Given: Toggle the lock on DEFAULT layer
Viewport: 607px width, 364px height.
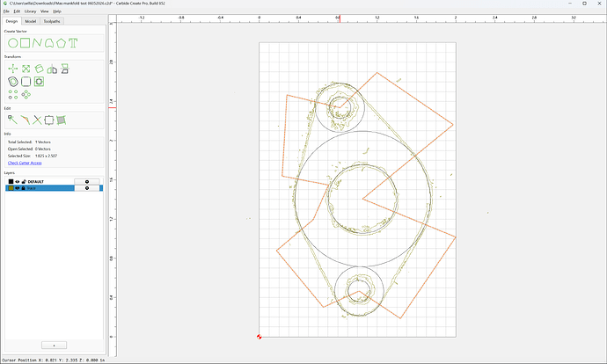Looking at the screenshot, I should (x=24, y=181).
